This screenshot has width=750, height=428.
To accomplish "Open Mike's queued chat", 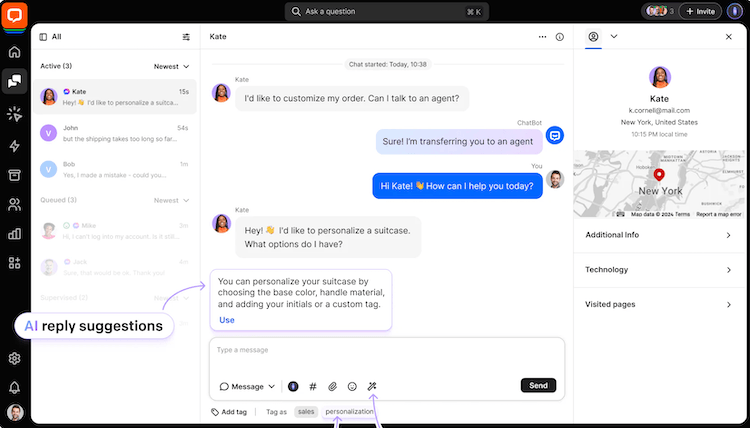I will [115, 230].
